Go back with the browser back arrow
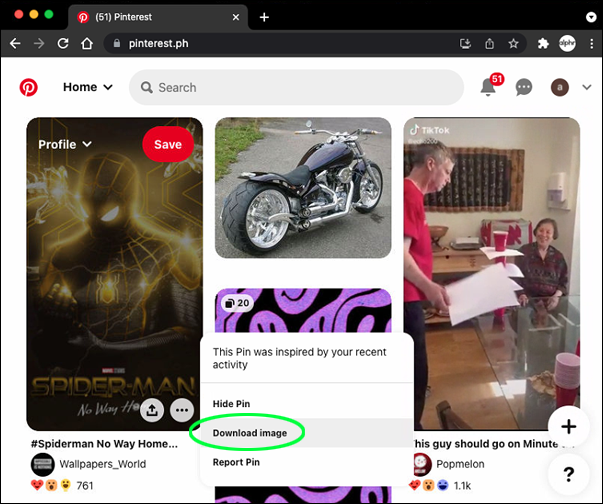This screenshot has height=504, width=603. coord(15,43)
